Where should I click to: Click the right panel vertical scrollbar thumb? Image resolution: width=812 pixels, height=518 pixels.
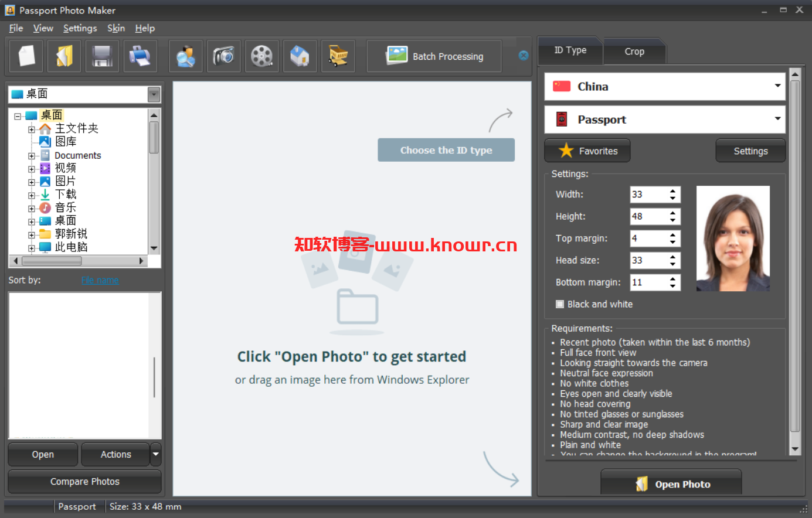point(795,256)
